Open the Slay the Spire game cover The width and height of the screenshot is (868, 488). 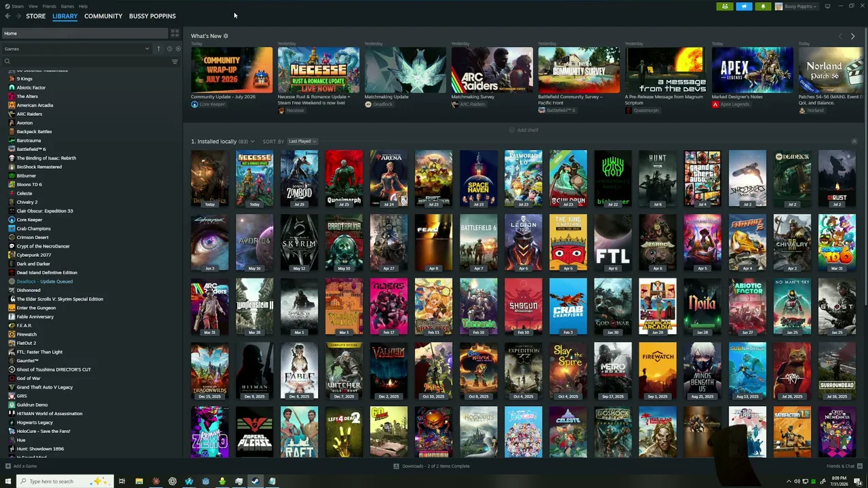(x=568, y=371)
